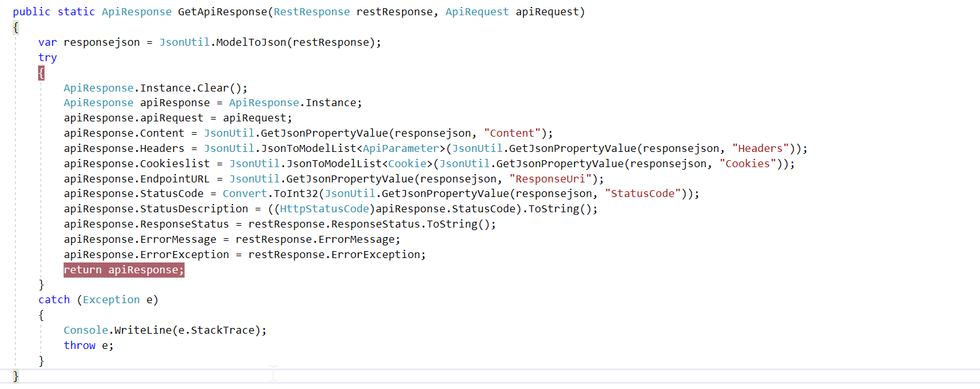
Task: Select the highlighted return apiResponse statement
Action: coord(123,270)
